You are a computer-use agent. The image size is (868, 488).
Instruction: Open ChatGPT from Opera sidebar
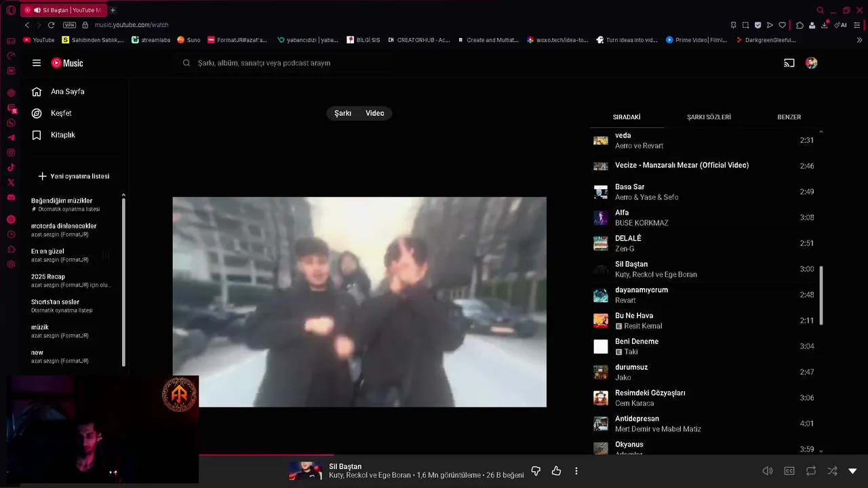[x=11, y=93]
